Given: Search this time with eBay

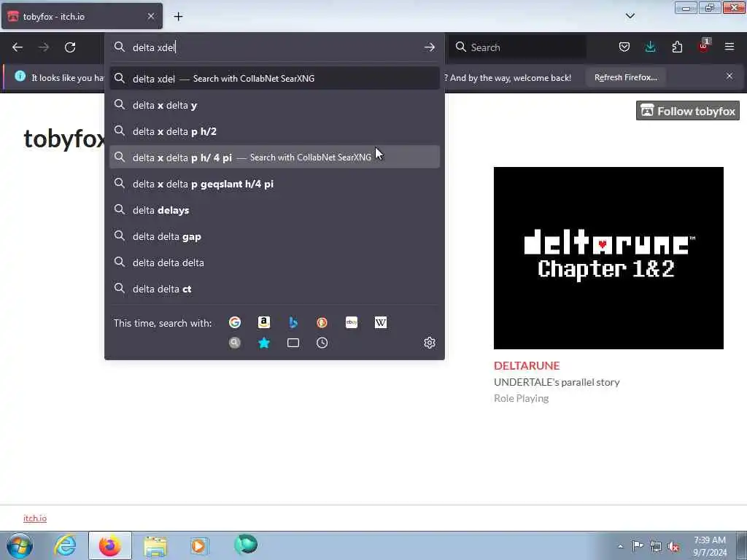Looking at the screenshot, I should 352,322.
